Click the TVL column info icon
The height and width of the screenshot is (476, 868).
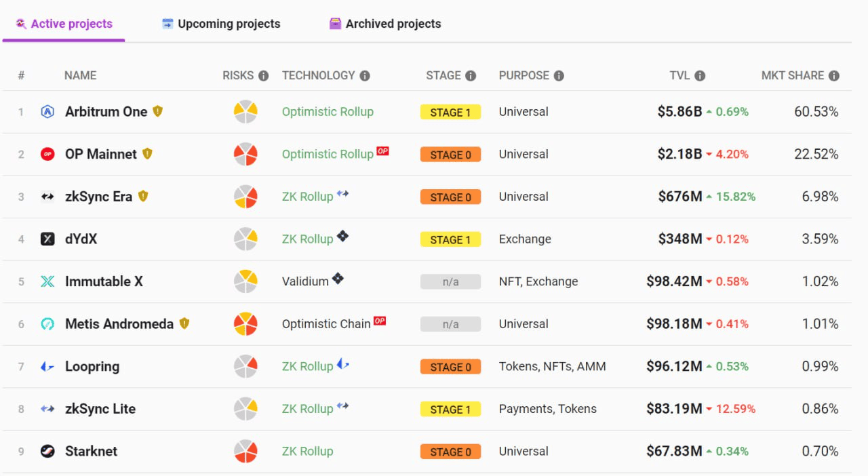point(700,76)
